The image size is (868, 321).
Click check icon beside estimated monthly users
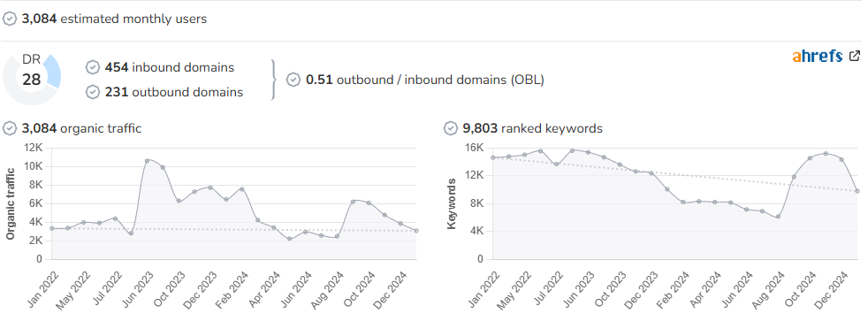[x=10, y=19]
